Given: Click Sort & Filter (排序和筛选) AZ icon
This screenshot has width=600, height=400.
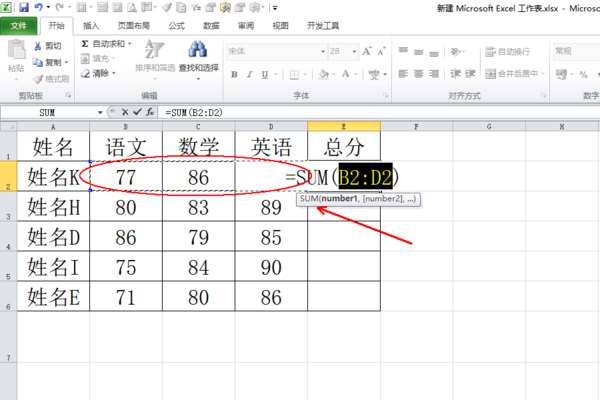Looking at the screenshot, I should tap(155, 49).
